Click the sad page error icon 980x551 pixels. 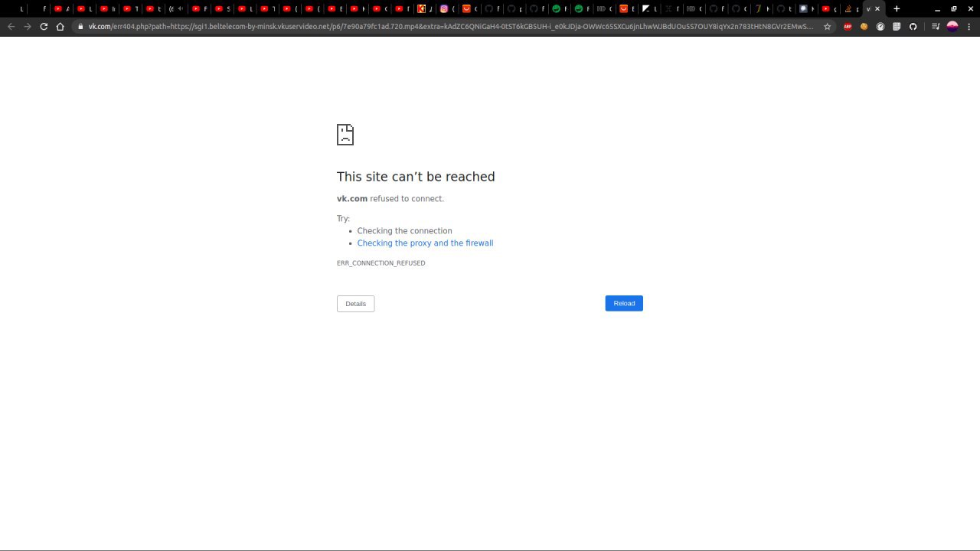click(x=345, y=135)
